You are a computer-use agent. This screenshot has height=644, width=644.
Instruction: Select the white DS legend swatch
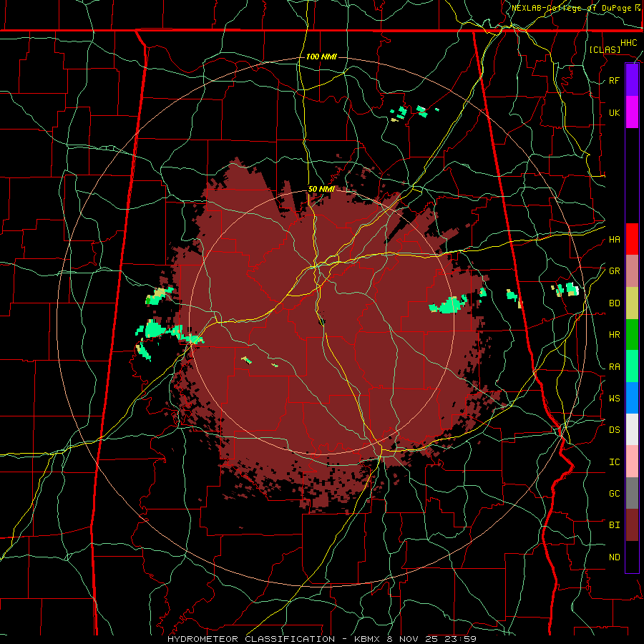(x=632, y=429)
